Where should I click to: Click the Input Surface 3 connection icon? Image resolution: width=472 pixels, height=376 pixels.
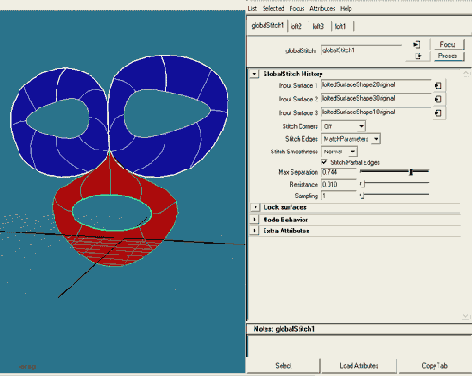(438, 113)
